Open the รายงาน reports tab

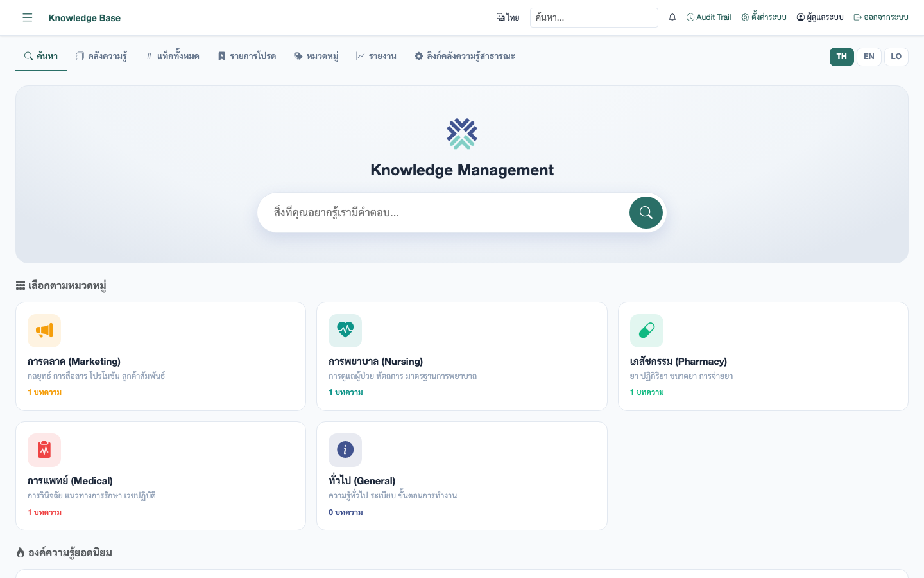pyautogui.click(x=377, y=57)
